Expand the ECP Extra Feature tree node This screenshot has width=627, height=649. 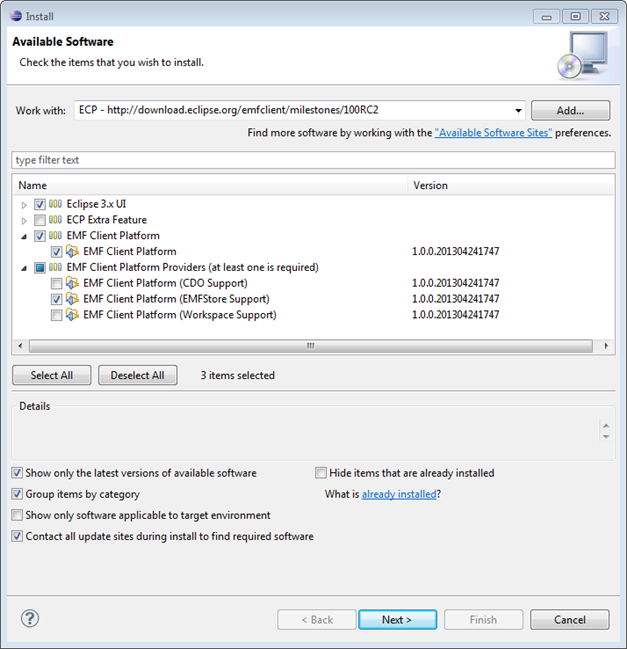(24, 220)
